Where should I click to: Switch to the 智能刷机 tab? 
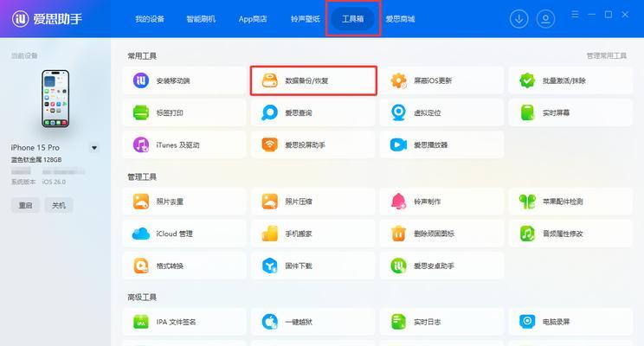201,19
